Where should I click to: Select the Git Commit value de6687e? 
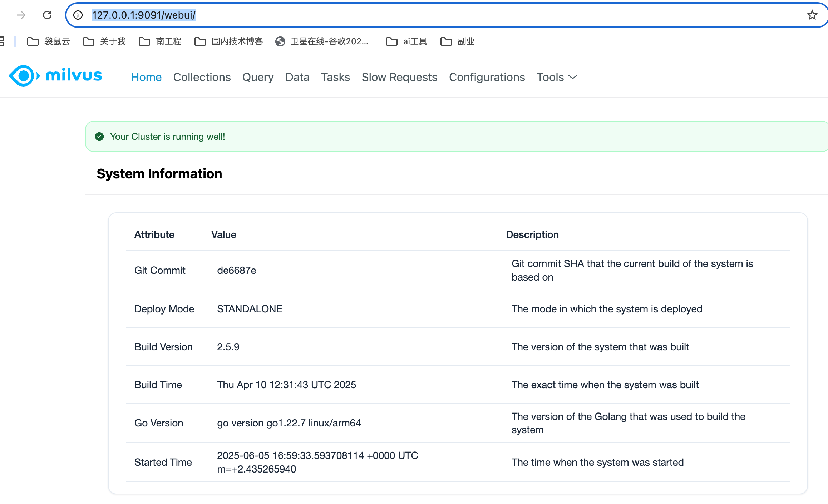(x=237, y=270)
